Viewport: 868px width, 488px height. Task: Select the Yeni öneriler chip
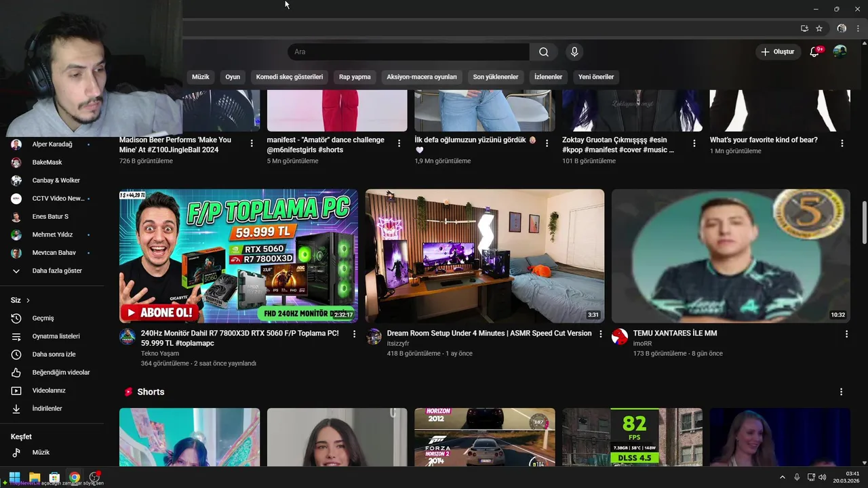click(596, 77)
